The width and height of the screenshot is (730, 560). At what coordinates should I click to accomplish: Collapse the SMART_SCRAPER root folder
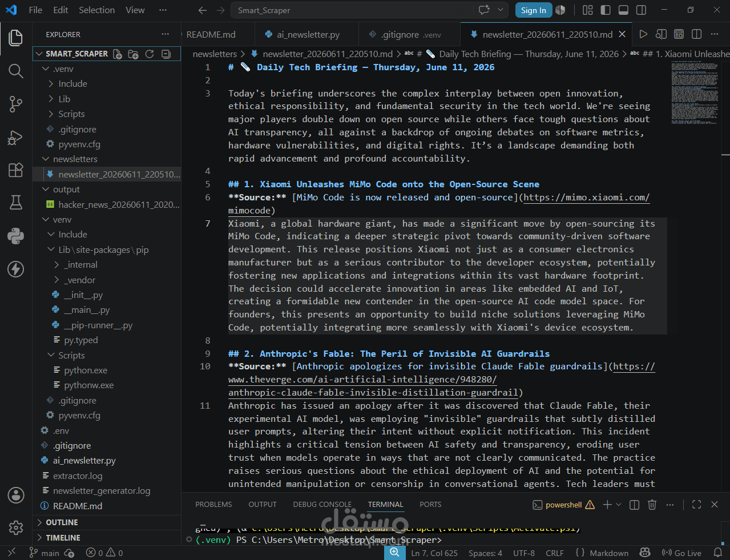(x=107, y=54)
